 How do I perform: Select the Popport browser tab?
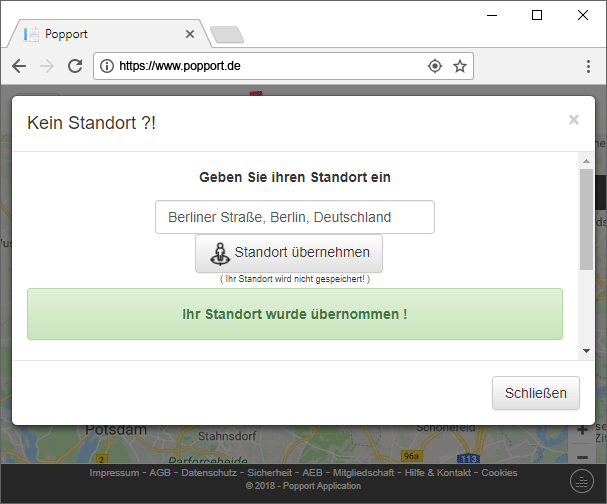click(100, 34)
